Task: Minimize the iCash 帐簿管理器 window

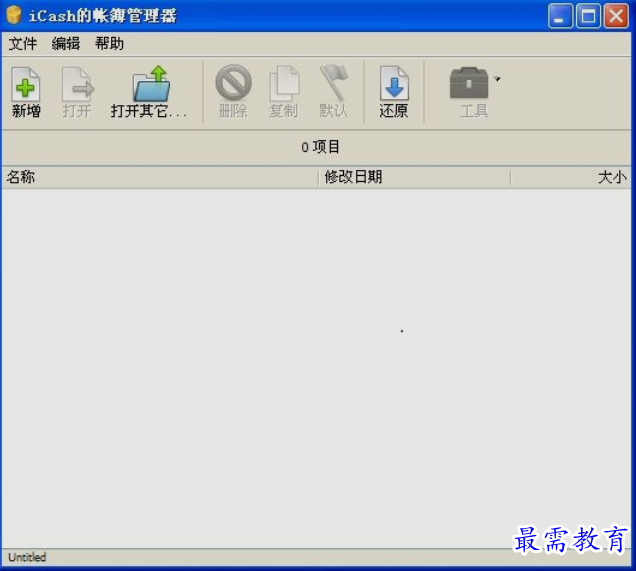Action: point(560,16)
